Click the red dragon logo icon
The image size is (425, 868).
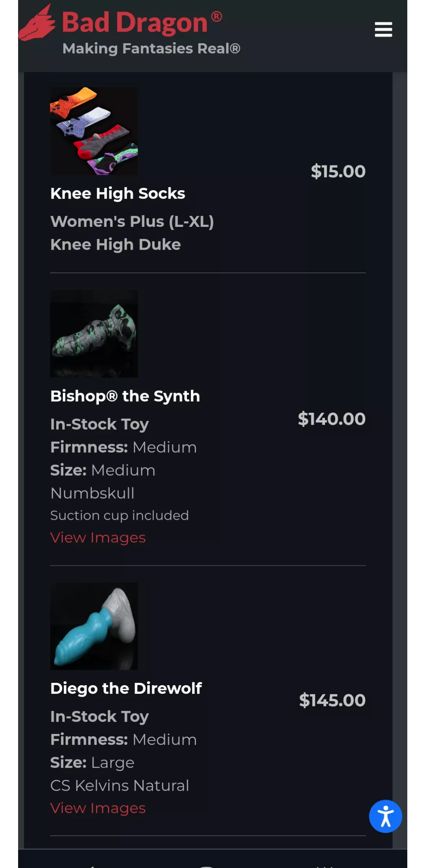click(x=37, y=24)
